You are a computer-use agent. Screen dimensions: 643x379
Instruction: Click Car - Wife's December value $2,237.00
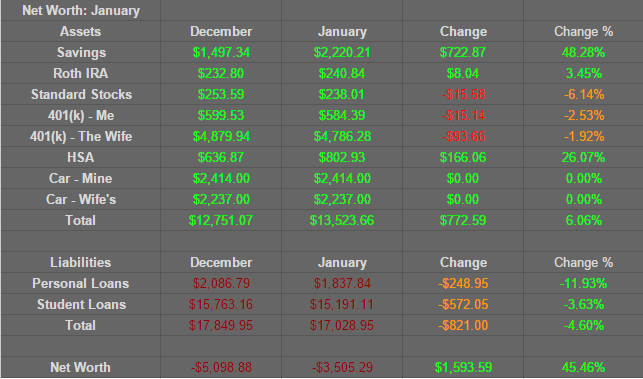(221, 199)
